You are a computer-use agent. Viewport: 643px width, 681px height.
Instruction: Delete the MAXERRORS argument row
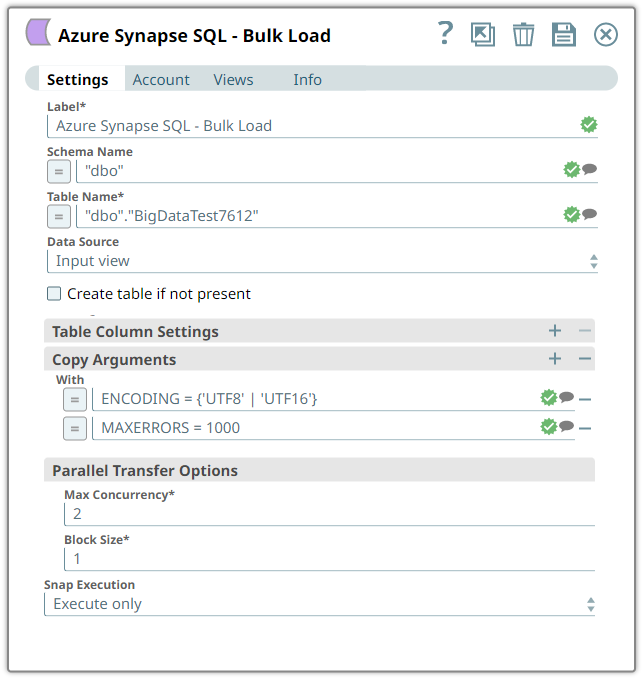(585, 429)
